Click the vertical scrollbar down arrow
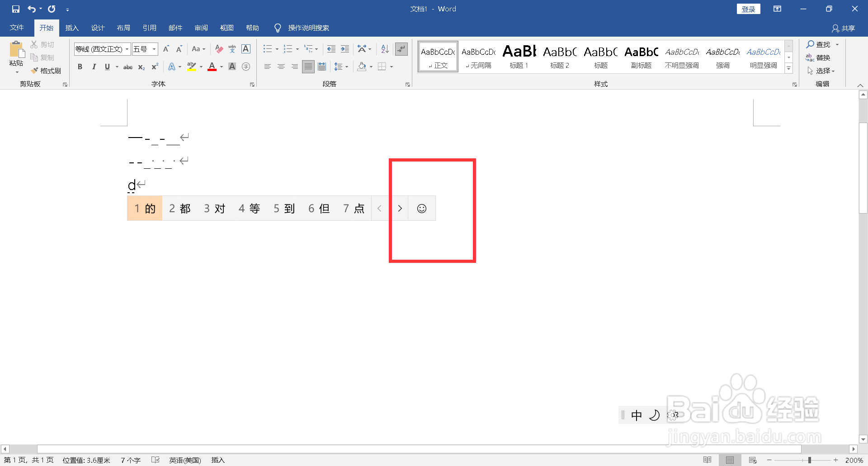This screenshot has height=466, width=868. point(863,439)
